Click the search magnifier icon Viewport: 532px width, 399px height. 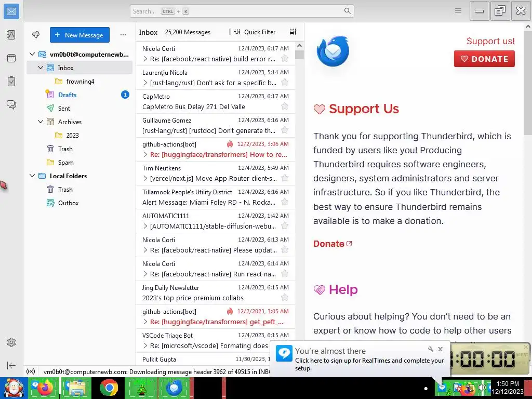(x=347, y=11)
